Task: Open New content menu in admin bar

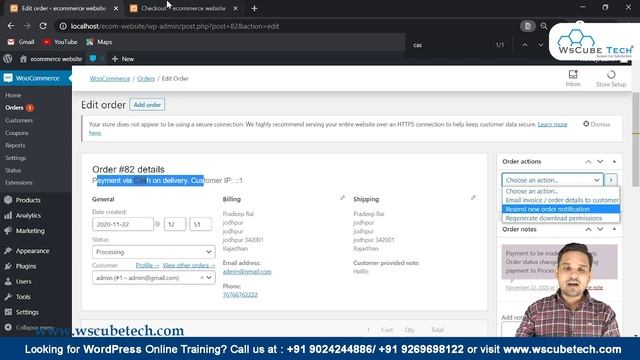Action: click(122, 59)
